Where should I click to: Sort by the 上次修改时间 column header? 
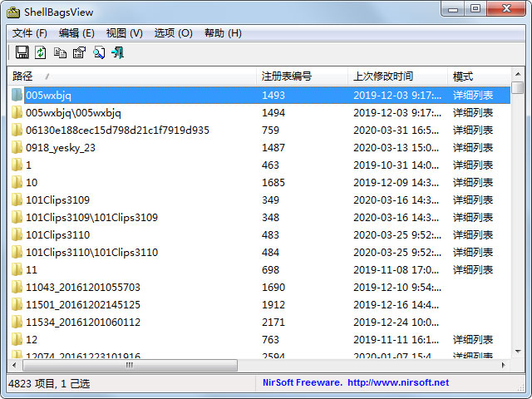[397, 76]
